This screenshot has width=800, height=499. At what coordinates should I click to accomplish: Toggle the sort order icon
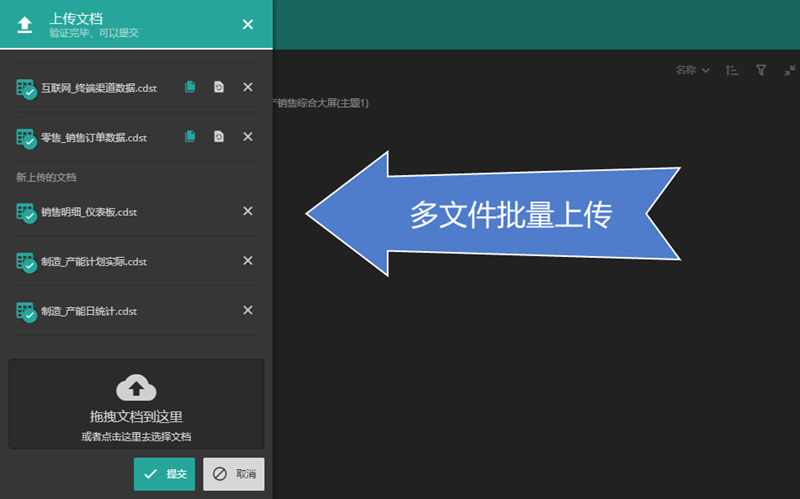(x=731, y=70)
